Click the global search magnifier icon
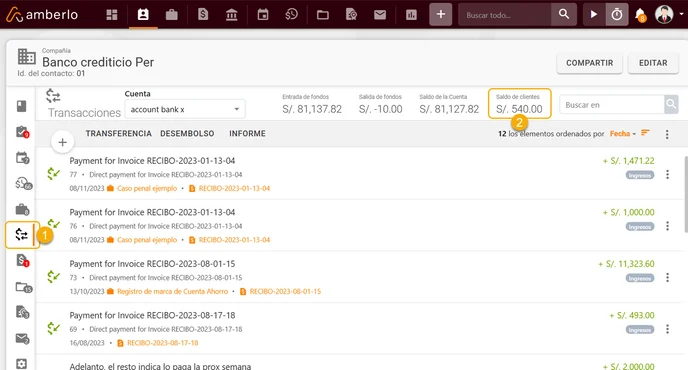The image size is (688, 370). click(564, 14)
